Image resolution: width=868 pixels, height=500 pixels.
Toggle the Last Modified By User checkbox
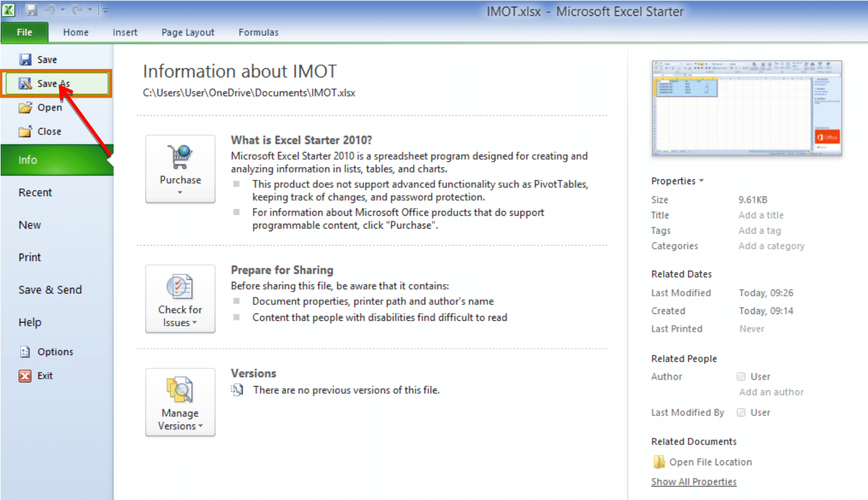point(741,412)
